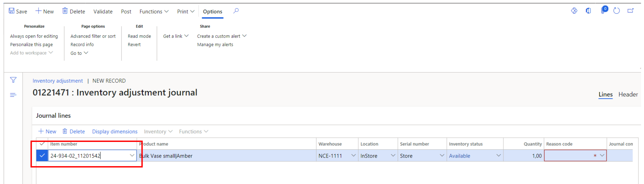Open the filter pane funnel icon

13,80
